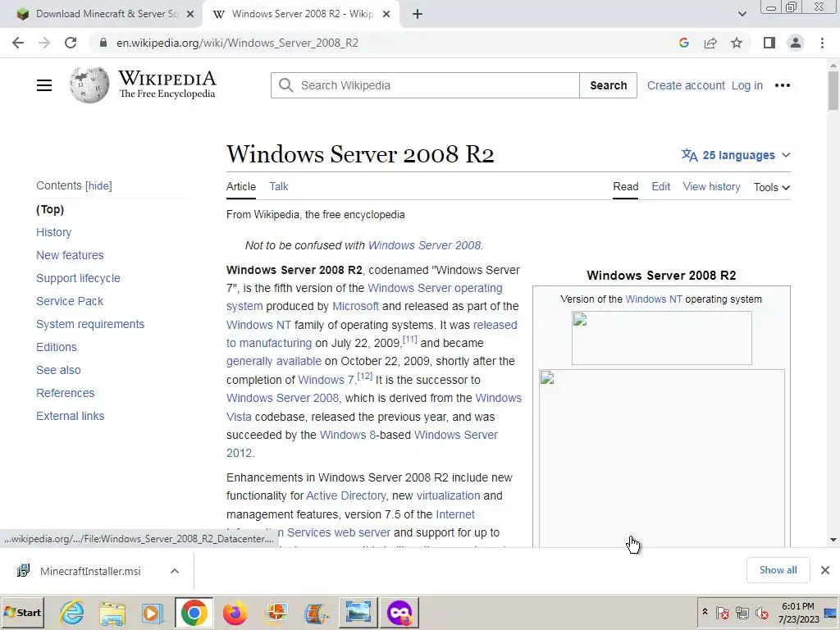Select the Read tab
Screen dimensions: 840x630
point(626,186)
